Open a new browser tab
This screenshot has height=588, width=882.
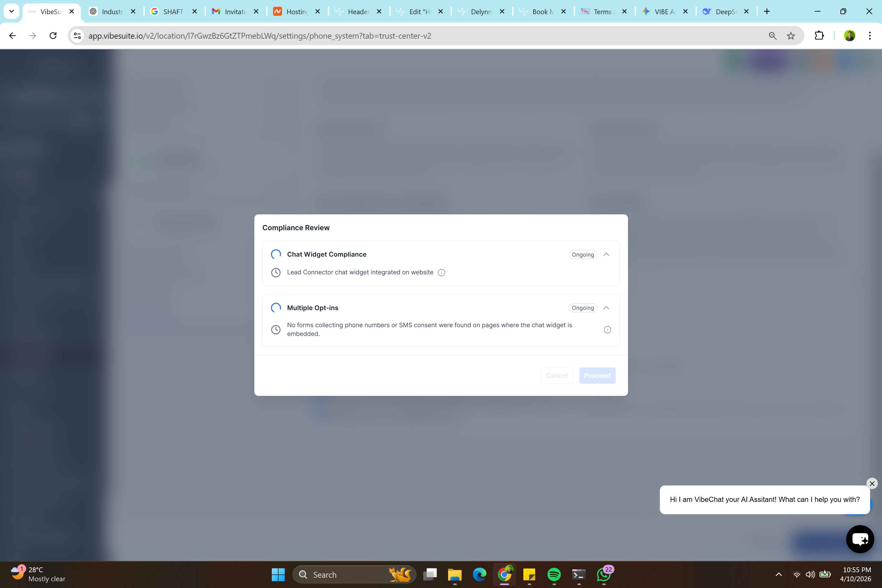[767, 11]
